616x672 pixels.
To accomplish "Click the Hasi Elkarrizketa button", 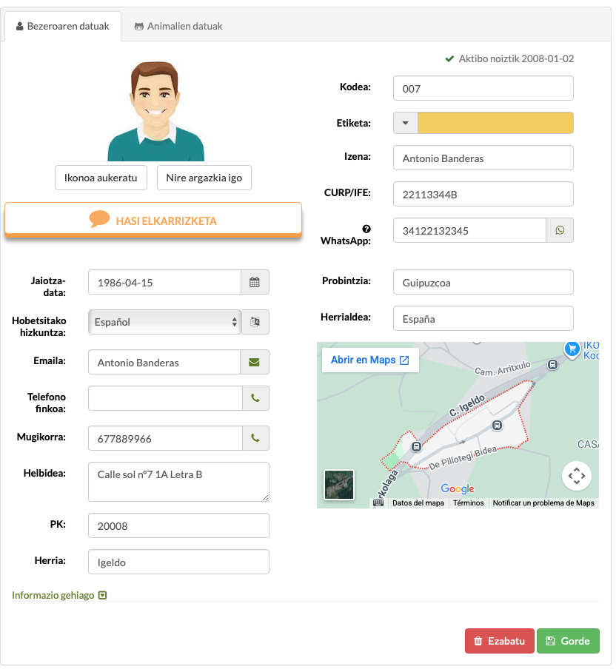I will [x=153, y=220].
